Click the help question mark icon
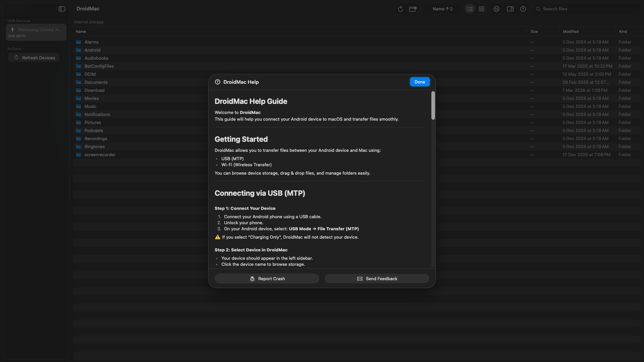The width and height of the screenshot is (644, 362). coord(523,9)
